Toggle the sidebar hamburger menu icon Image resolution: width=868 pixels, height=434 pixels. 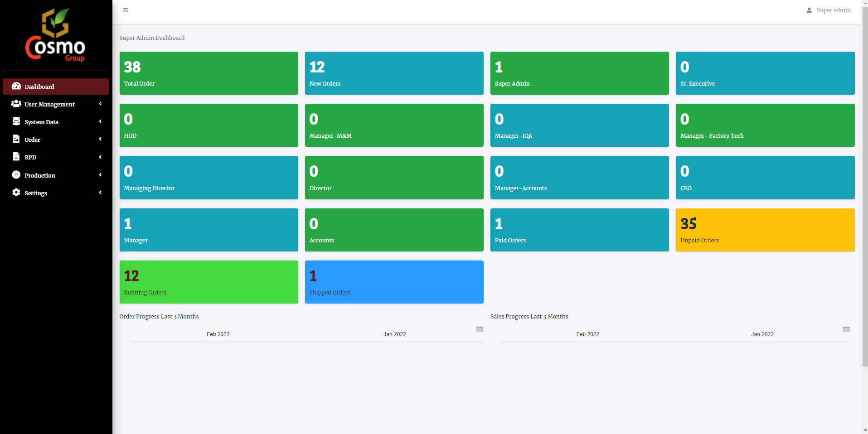126,10
